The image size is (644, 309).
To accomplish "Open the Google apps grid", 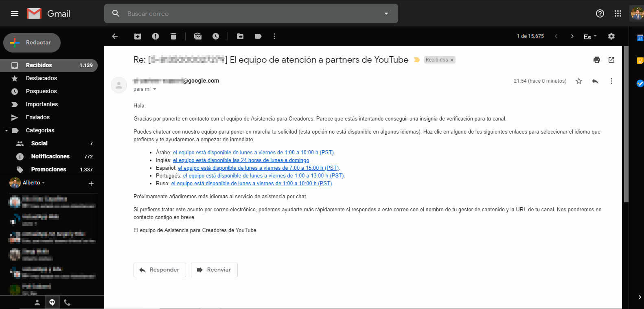I will coord(618,13).
